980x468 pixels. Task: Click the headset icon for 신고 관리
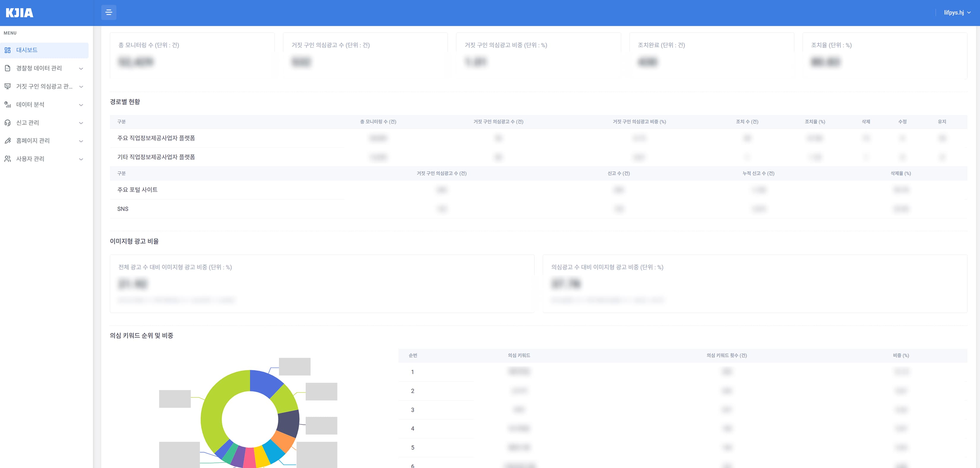8,123
